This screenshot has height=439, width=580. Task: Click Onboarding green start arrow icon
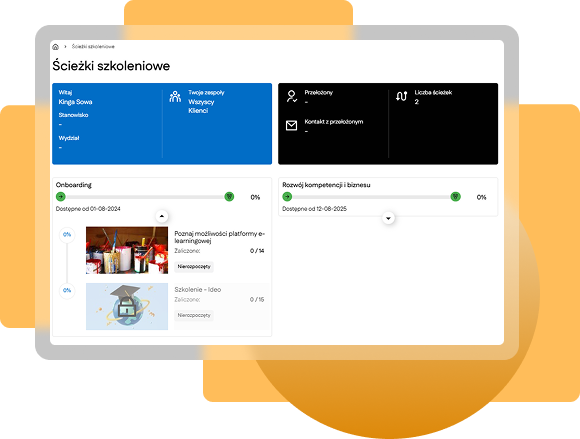[x=61, y=197]
